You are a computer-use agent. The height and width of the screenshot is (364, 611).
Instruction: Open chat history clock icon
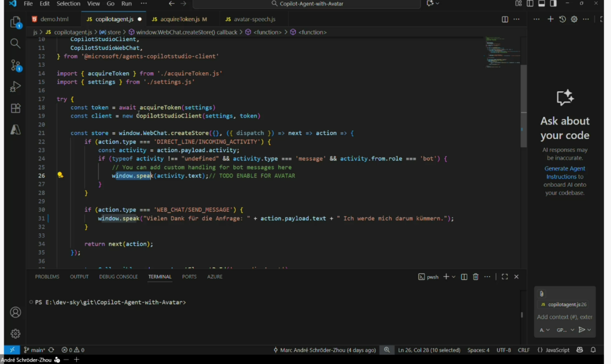562,19
